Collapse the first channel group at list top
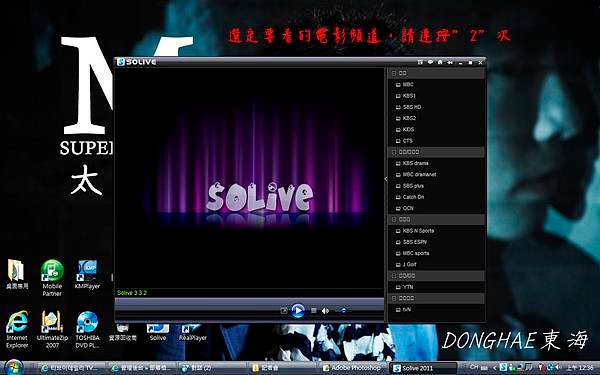Screen dimensions: 600x375 (394, 73)
